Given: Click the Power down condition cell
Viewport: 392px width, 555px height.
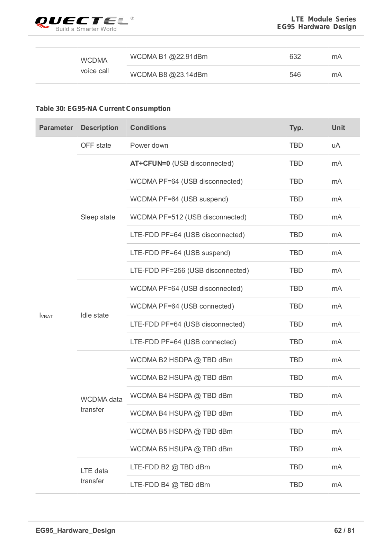Looking at the screenshot, I should [149, 146].
